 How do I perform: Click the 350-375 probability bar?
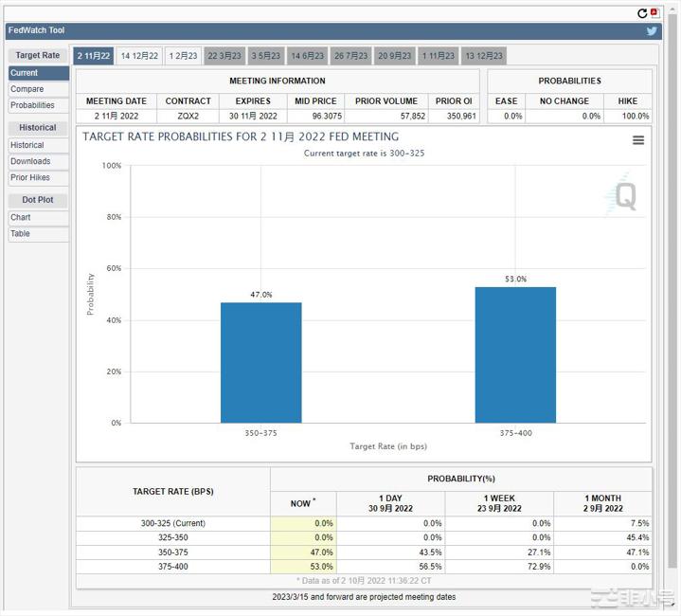[x=260, y=362]
